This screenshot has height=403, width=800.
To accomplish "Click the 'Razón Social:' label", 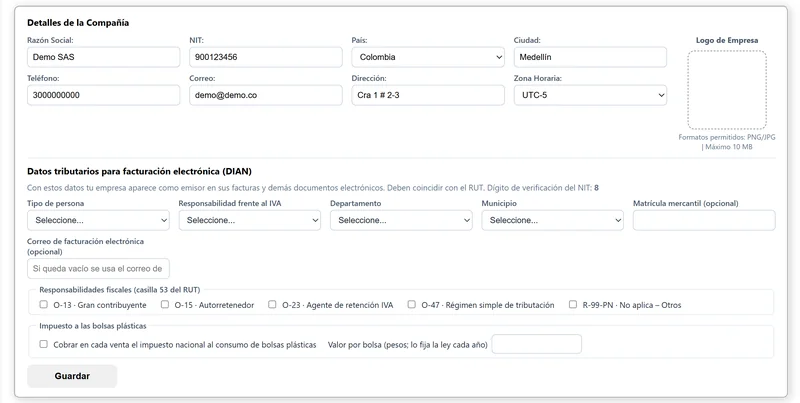I will tap(51, 40).
